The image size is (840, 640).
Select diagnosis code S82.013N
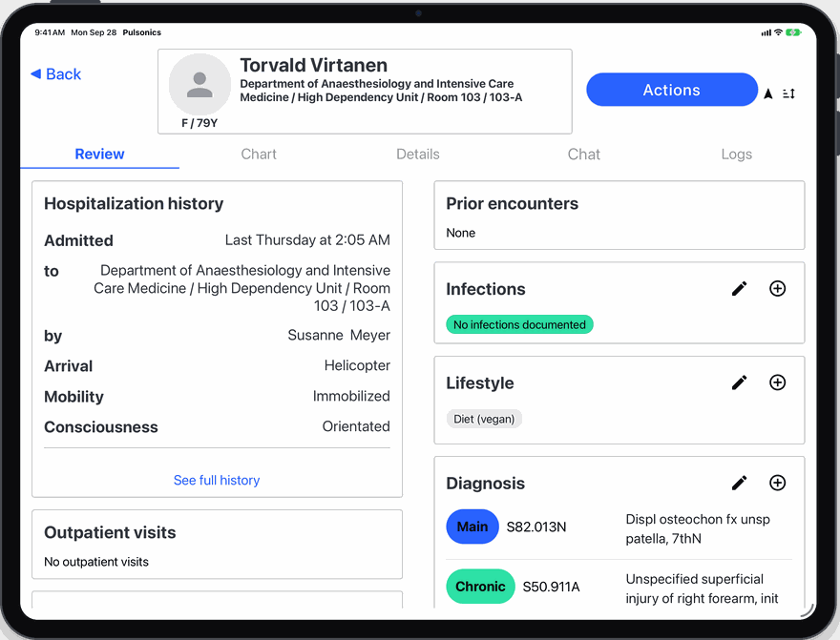pos(536,527)
